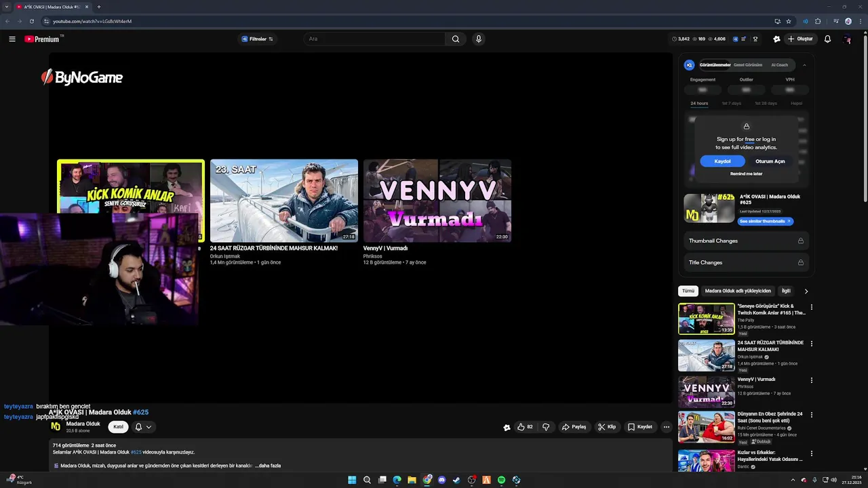Click the Katıl join button

click(118, 427)
